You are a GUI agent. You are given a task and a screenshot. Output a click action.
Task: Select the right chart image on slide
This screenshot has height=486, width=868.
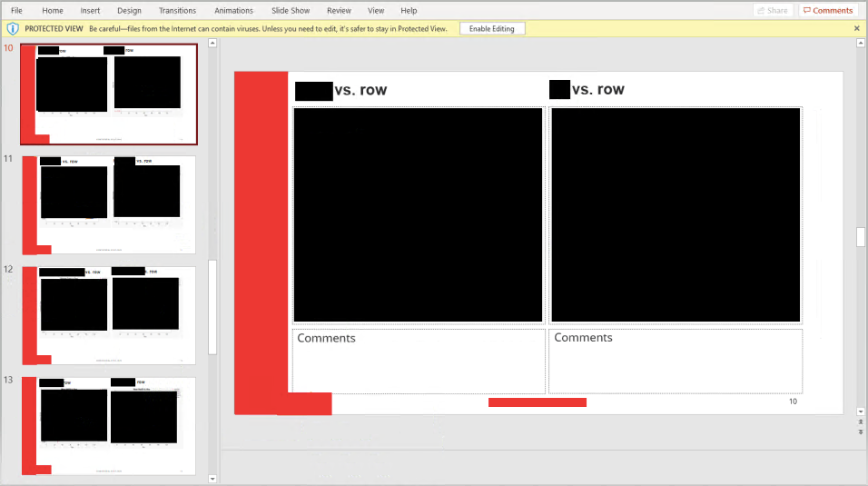click(x=676, y=215)
